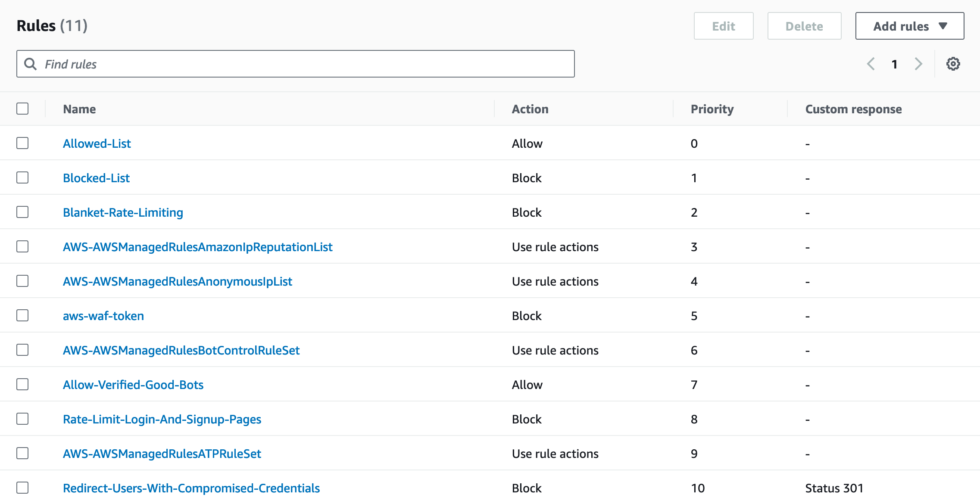Screen dimensions: 980x504
Task: Open Allow-Verified-Good-Bots rule link
Action: click(133, 385)
